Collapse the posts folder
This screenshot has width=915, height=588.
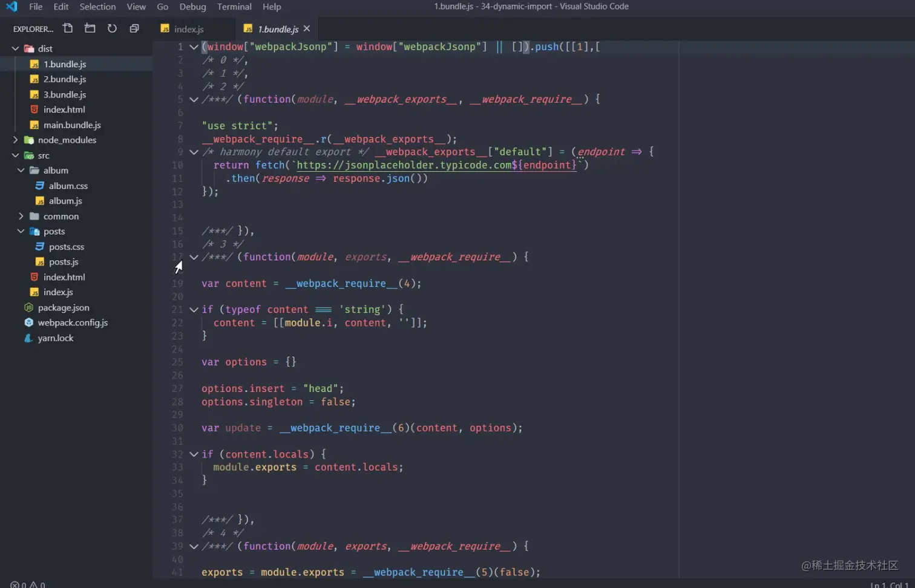coord(21,231)
